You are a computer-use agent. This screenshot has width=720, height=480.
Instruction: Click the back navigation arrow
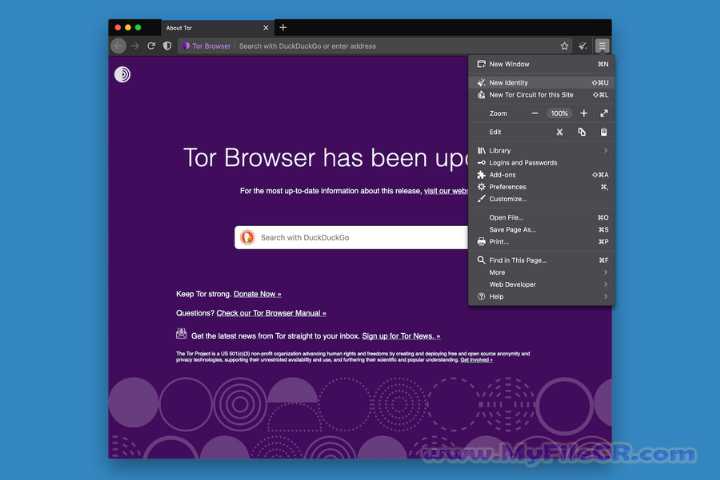coord(118,46)
